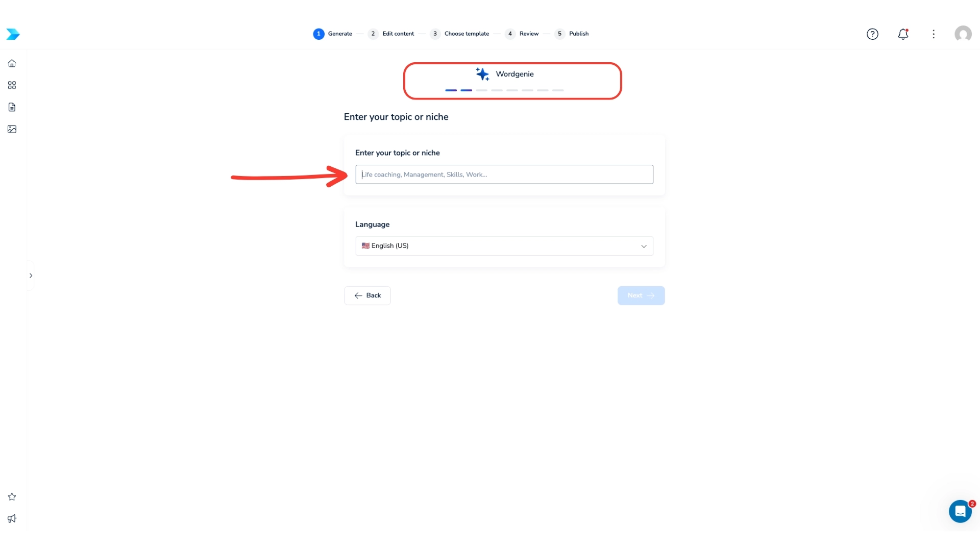
Task: Click the app logo at top left
Action: tap(13, 34)
